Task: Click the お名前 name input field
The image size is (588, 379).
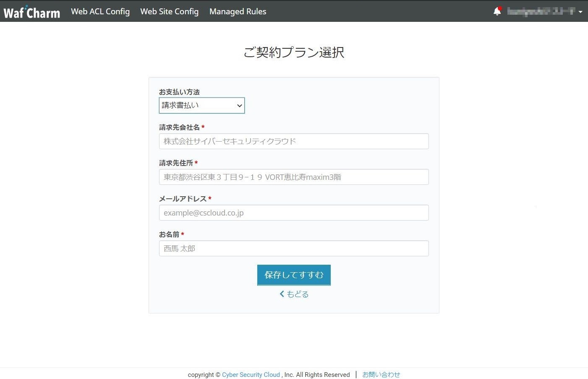Action: coord(294,248)
